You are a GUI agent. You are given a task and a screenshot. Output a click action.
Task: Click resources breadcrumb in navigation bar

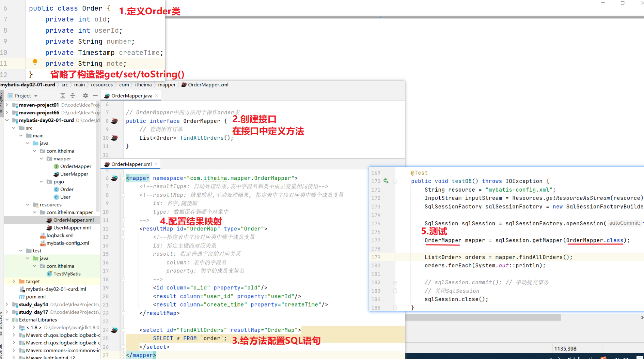[101, 85]
